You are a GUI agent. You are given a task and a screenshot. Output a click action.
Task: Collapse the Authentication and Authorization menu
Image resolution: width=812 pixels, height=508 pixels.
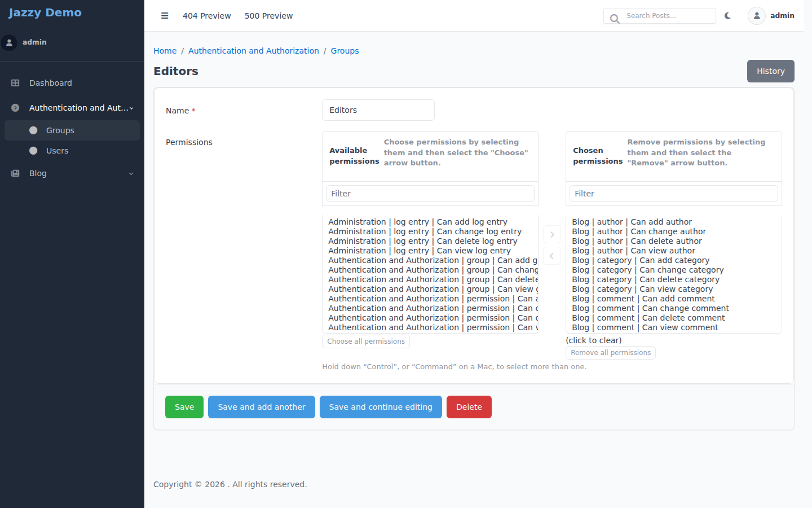(x=72, y=108)
